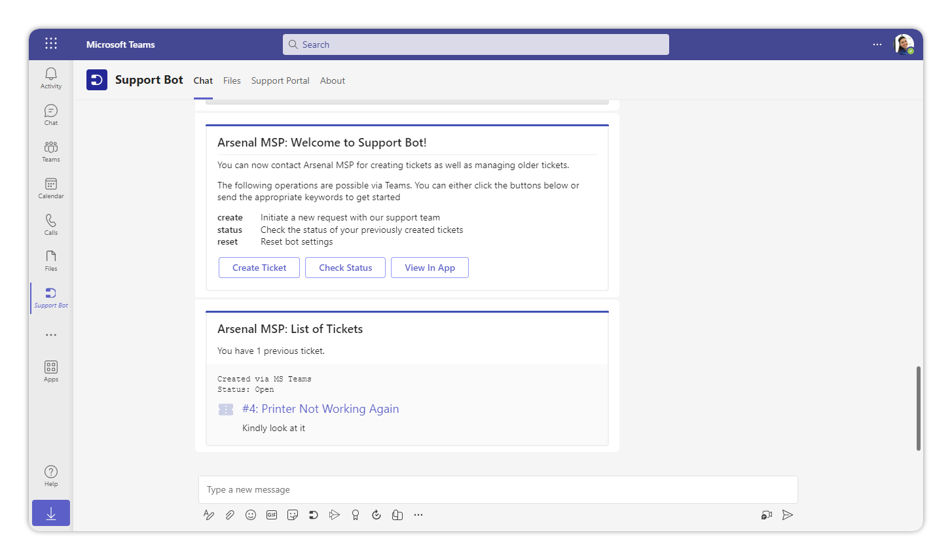Open the sticker picker
952x560 pixels.
tap(293, 515)
